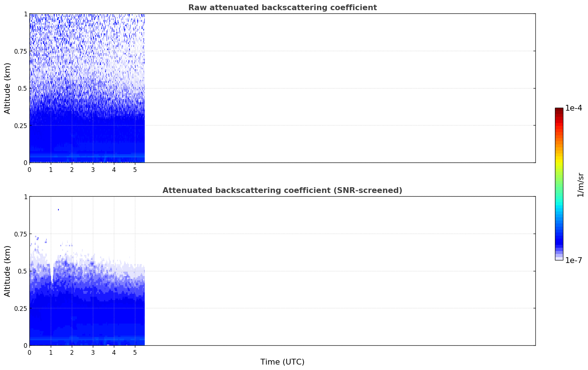The width and height of the screenshot is (588, 370).
Task: Click the "0.5" altitude tick on SNR-screened plot
Action: (22, 271)
